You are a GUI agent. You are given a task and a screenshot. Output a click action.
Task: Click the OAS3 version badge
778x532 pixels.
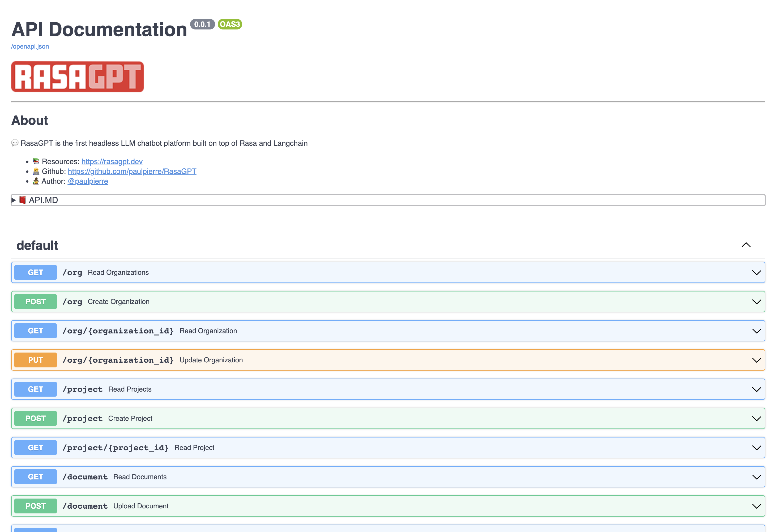click(230, 24)
